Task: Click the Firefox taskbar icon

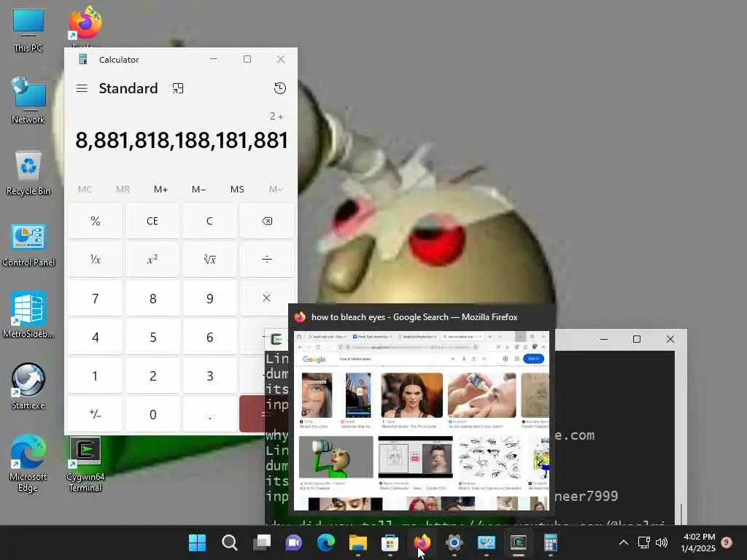Action: tap(422, 542)
